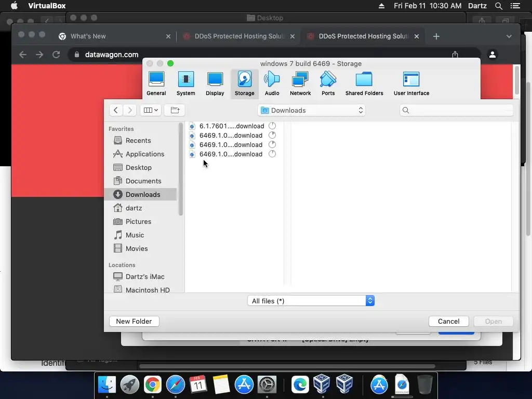Open the Apple menu
The image size is (532, 399).
[14, 6]
